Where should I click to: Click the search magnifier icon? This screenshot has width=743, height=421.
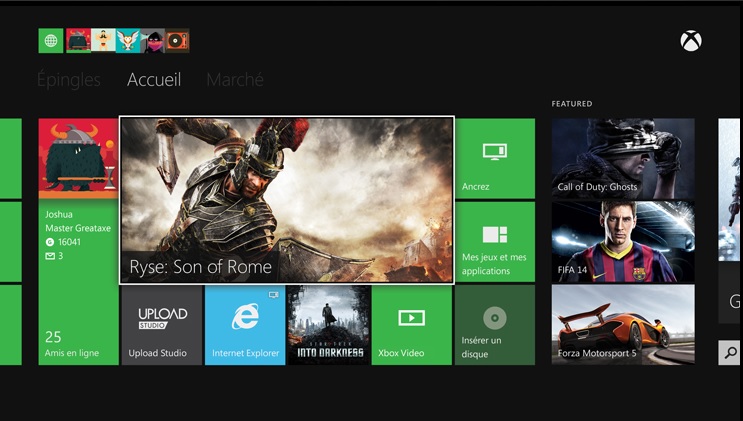(x=730, y=352)
